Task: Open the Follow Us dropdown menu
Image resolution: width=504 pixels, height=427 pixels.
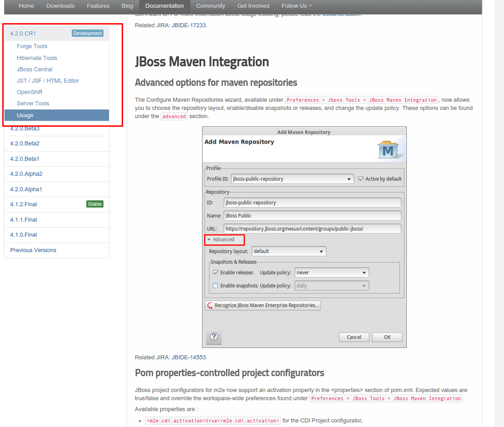Action: click(x=296, y=6)
